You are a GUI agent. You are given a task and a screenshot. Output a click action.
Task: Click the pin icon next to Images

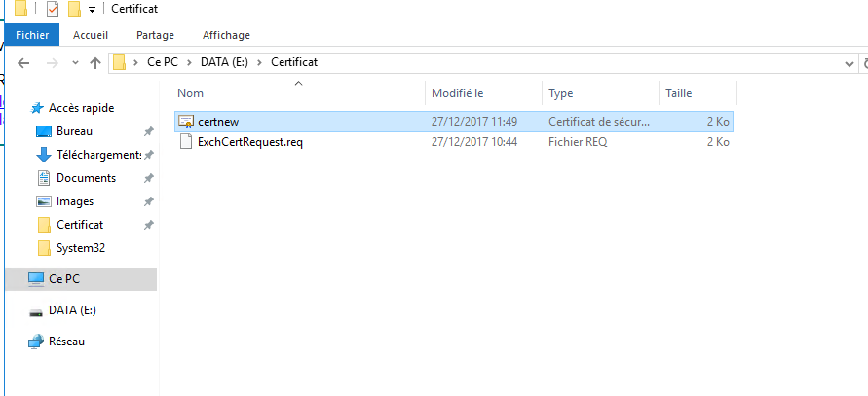pos(148,201)
